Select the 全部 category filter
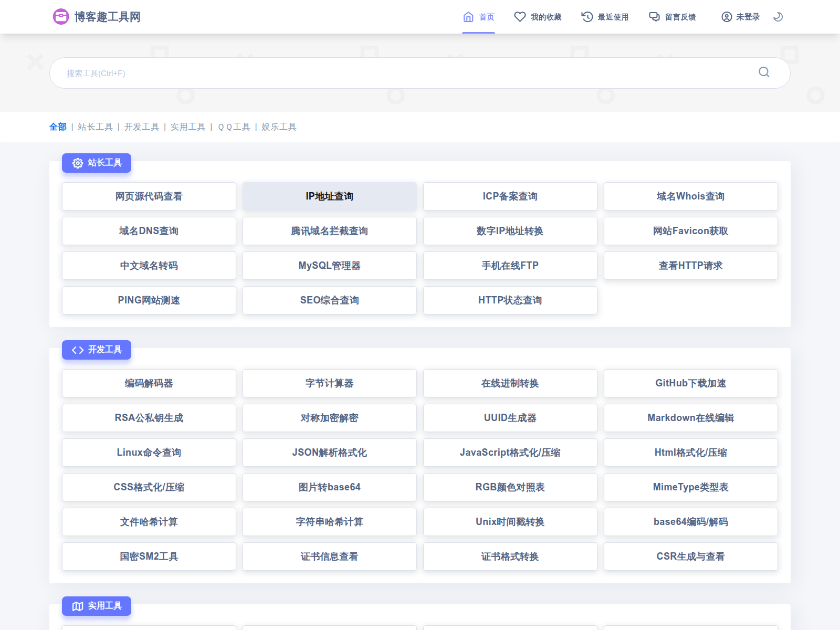840x630 pixels. click(58, 127)
